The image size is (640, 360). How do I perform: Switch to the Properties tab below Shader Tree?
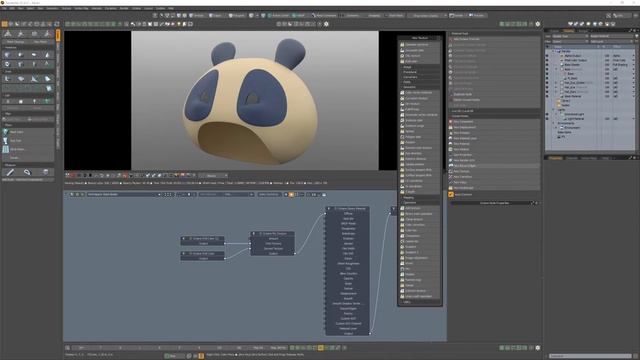555,158
